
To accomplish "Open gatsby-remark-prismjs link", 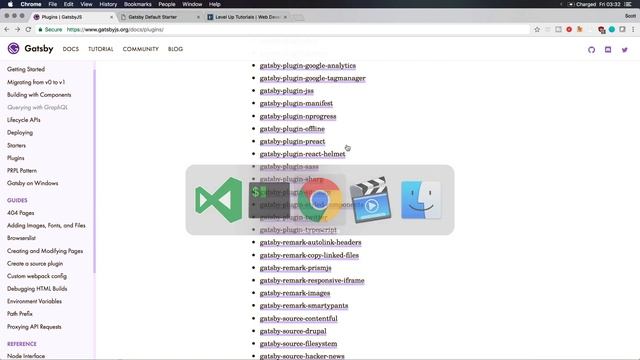I will 296,268.
